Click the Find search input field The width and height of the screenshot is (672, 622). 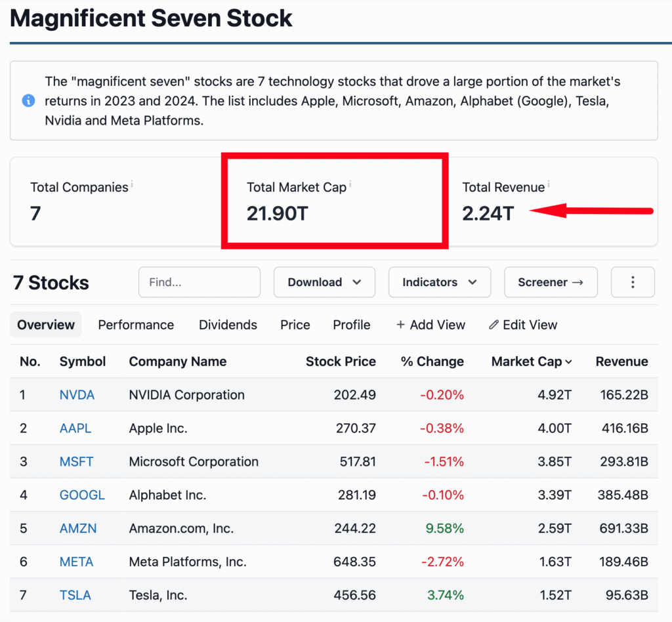[x=199, y=282]
